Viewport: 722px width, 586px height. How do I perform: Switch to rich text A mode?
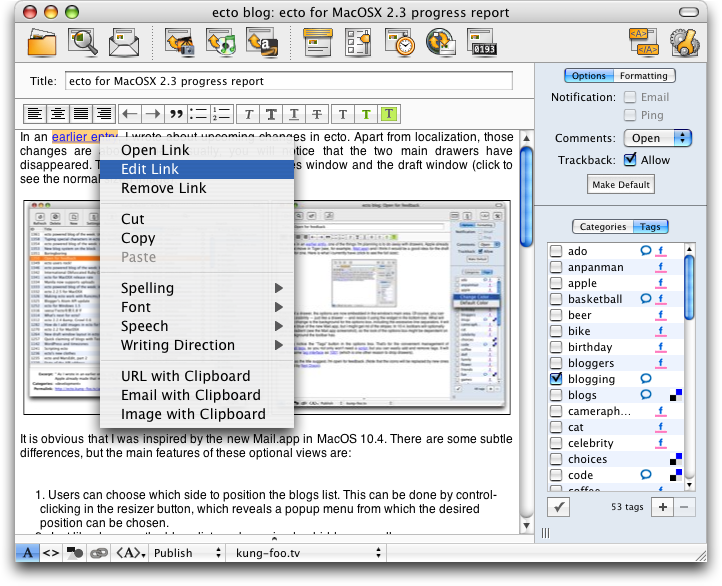(28, 553)
